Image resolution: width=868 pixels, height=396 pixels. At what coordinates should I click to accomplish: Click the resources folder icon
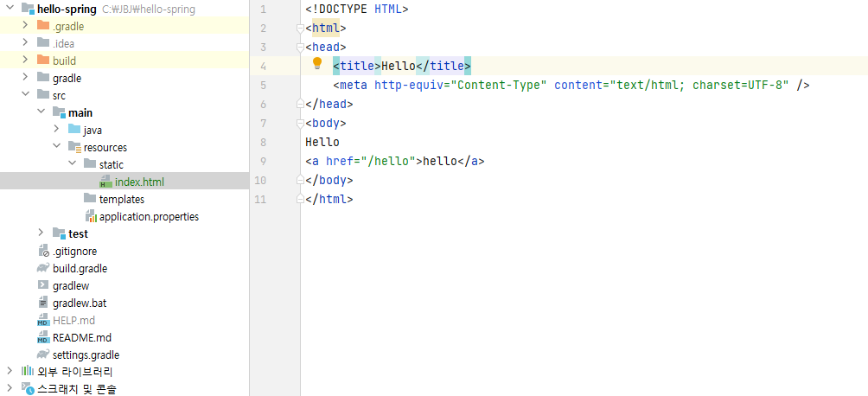[74, 147]
